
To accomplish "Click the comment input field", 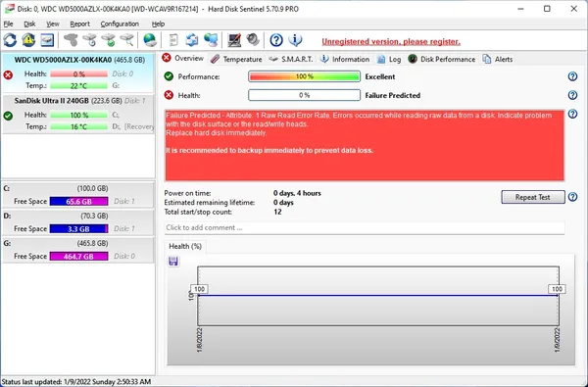I will (365, 227).
